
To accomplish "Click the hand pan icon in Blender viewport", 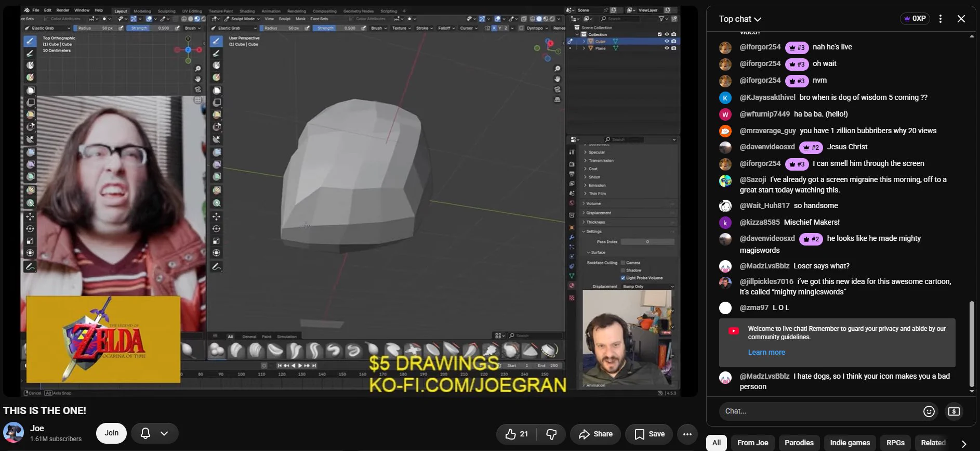I will tap(557, 79).
